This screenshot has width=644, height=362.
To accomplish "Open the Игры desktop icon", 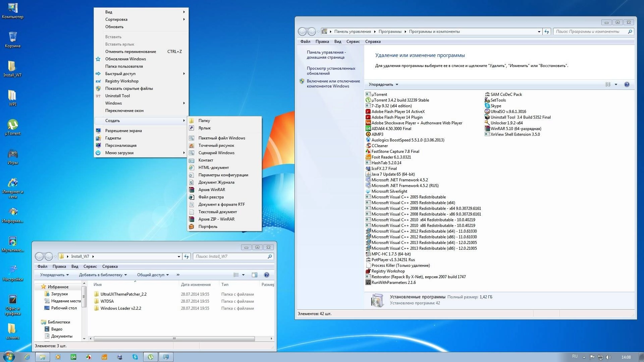I will tap(12, 156).
